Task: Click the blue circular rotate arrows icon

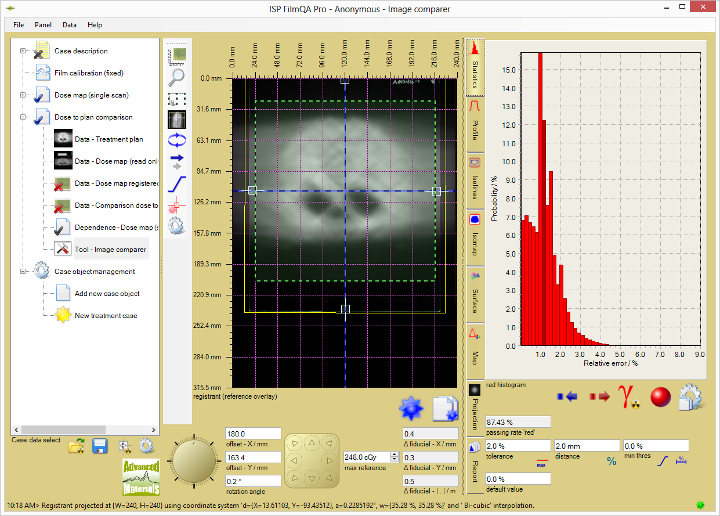Action: point(177,140)
